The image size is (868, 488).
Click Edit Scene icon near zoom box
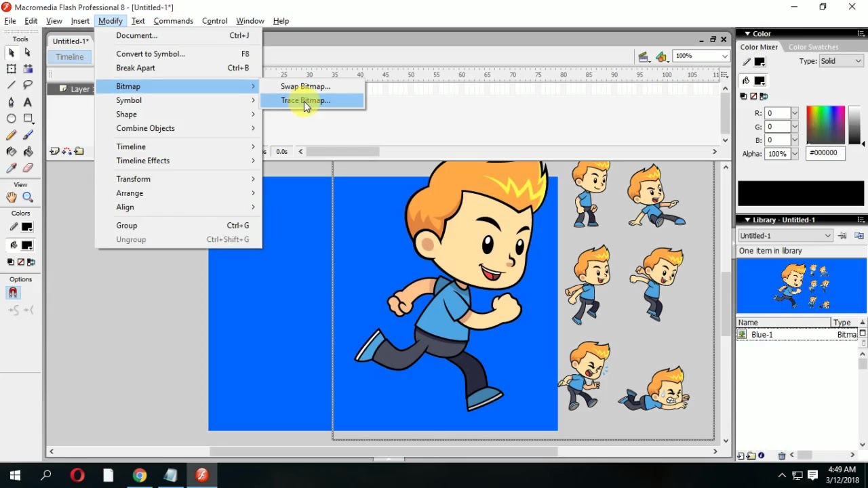pos(643,56)
